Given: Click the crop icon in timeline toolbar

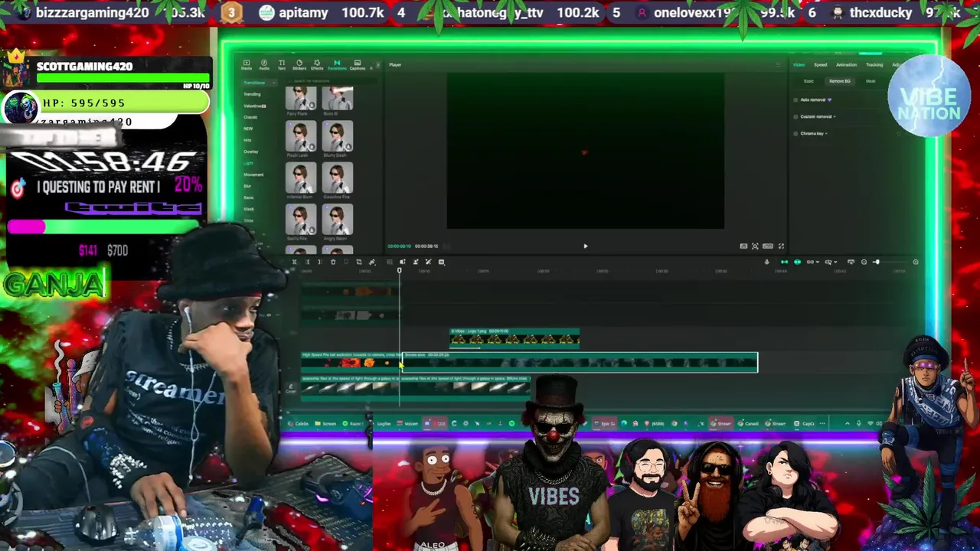Looking at the screenshot, I should coord(359,262).
